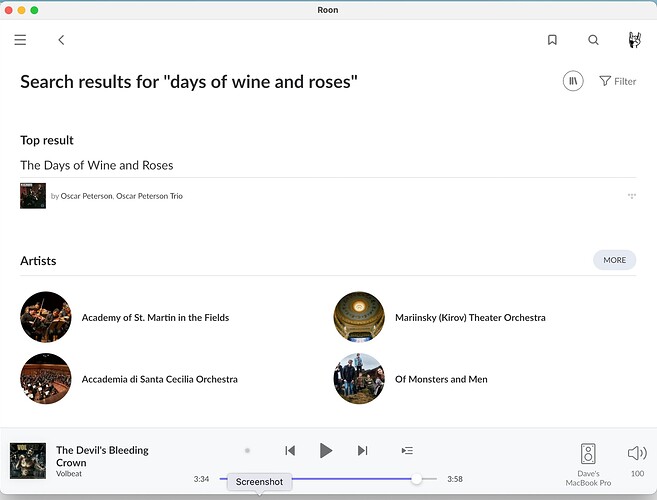Image resolution: width=657 pixels, height=500 pixels.
Task: Open Mariinsky (Kirov) Theater Orchestra photo
Action: click(x=359, y=317)
